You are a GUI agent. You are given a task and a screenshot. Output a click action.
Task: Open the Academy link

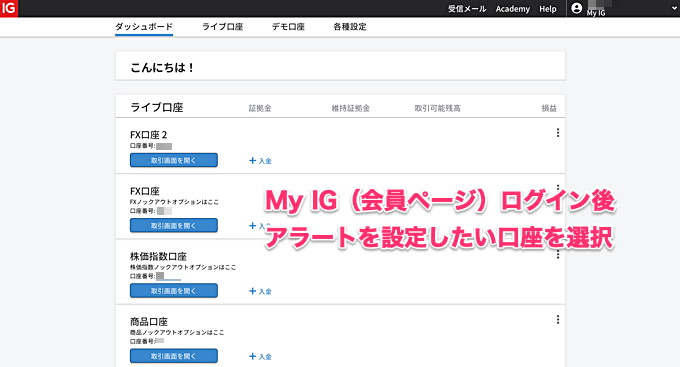pos(513,9)
